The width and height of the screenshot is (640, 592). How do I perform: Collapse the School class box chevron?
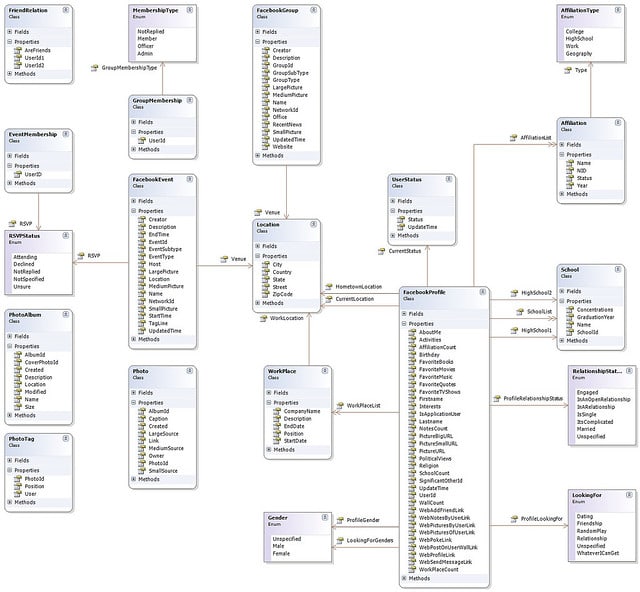pos(618,269)
